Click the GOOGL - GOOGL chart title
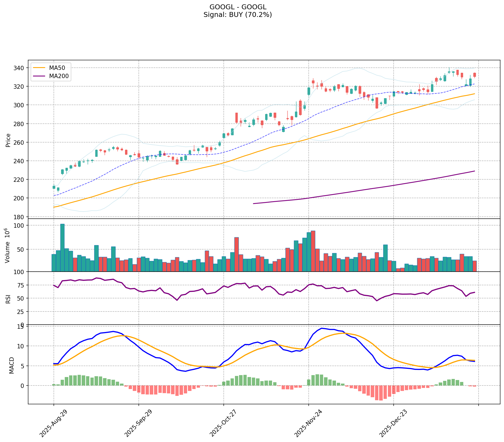Screen dimensions: 504x442 click(x=238, y=7)
